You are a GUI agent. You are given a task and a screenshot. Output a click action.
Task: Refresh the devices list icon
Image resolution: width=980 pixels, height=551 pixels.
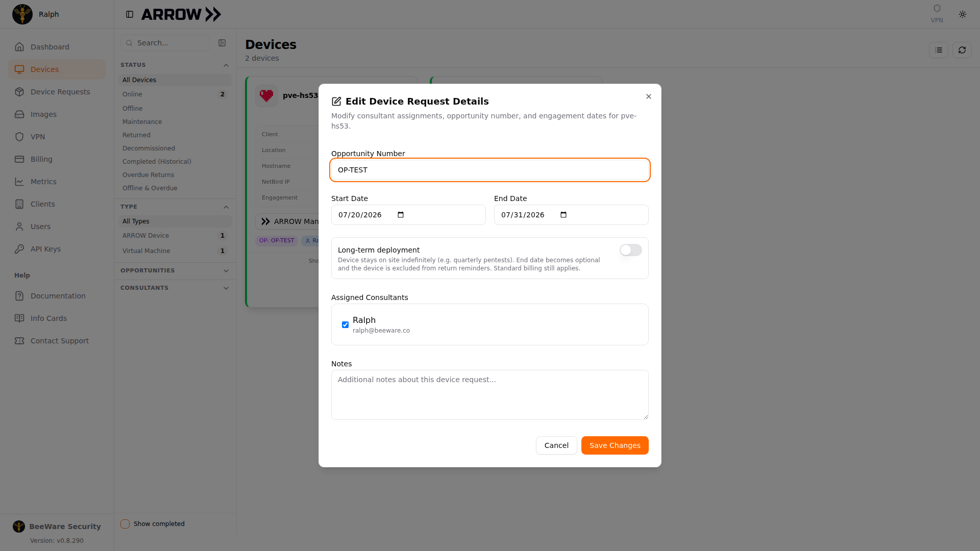(962, 50)
